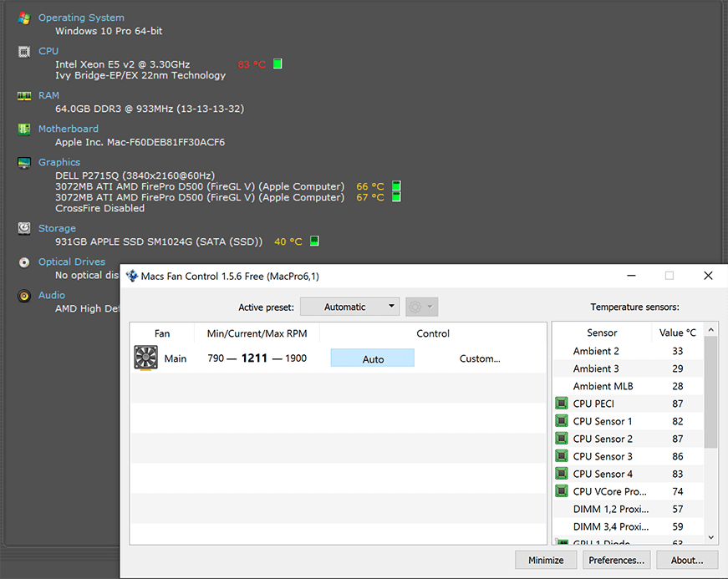Click temperature indicator beside the 66 °C reading

396,186
